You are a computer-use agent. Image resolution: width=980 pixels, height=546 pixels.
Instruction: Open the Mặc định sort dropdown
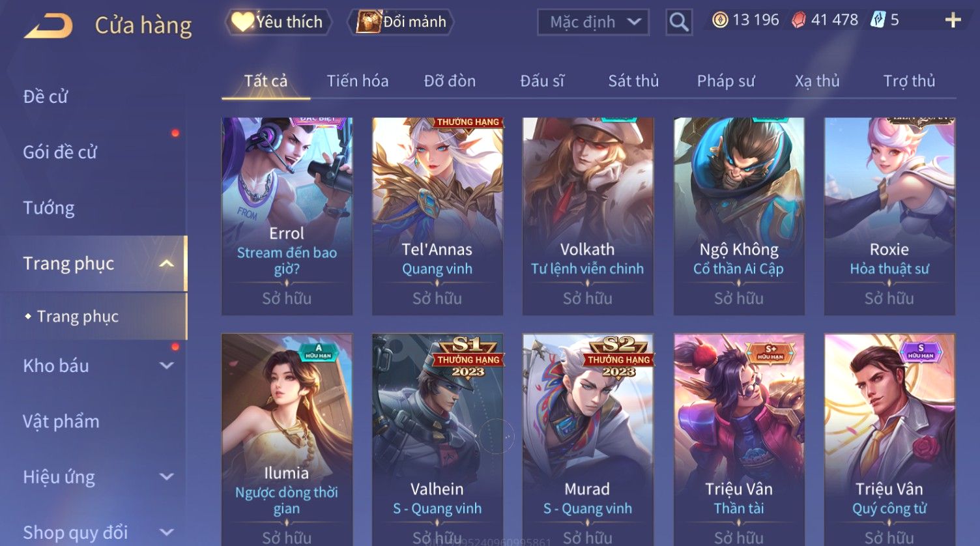coord(593,22)
